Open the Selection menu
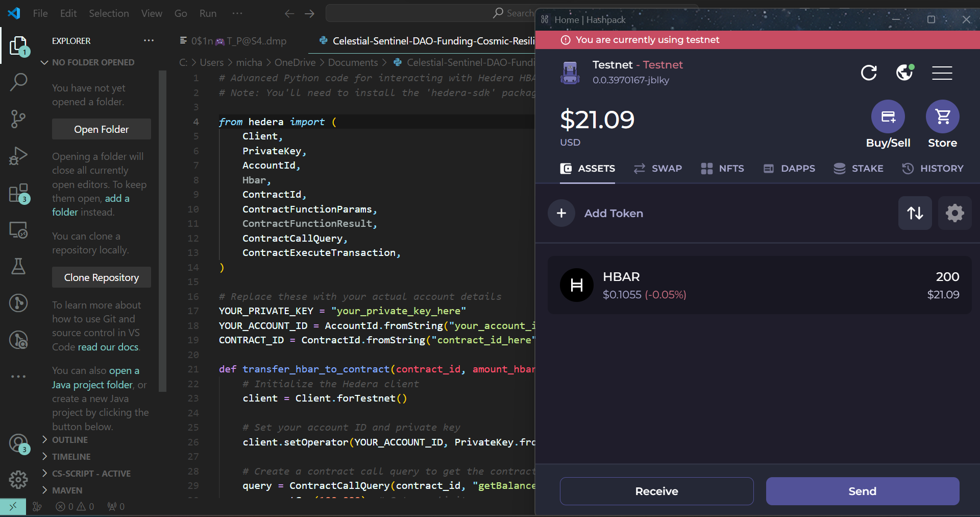This screenshot has height=517, width=980. coord(109,13)
